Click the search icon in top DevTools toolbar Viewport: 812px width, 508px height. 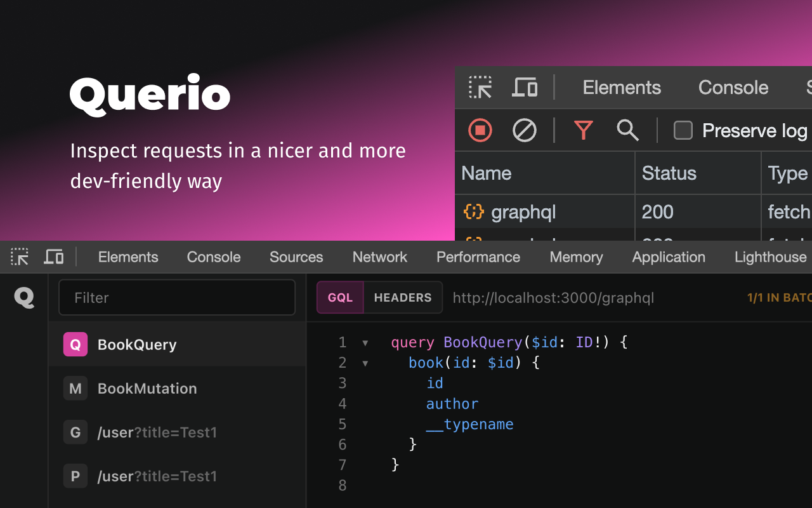(627, 130)
